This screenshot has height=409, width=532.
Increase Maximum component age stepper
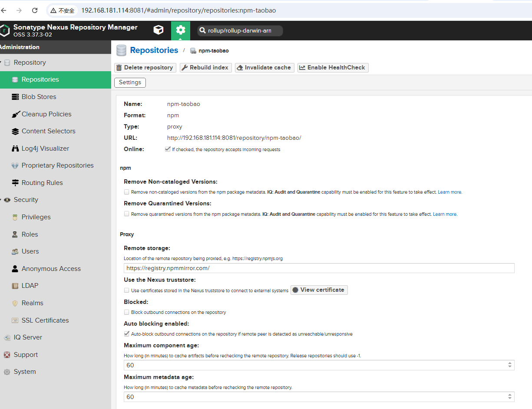509,363
